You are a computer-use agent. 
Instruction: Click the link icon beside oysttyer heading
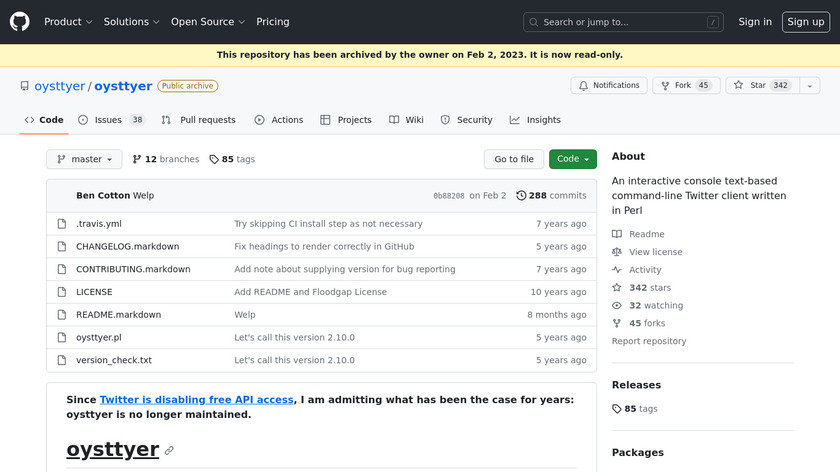[x=170, y=451]
